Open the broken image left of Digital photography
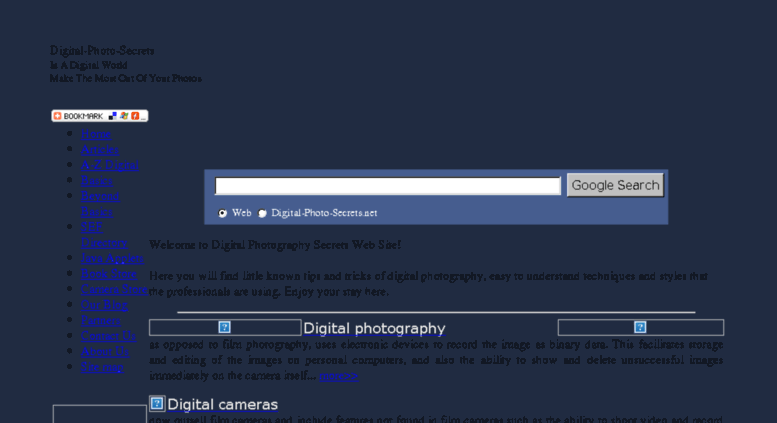Screen dimensions: 777x423 click(x=225, y=327)
